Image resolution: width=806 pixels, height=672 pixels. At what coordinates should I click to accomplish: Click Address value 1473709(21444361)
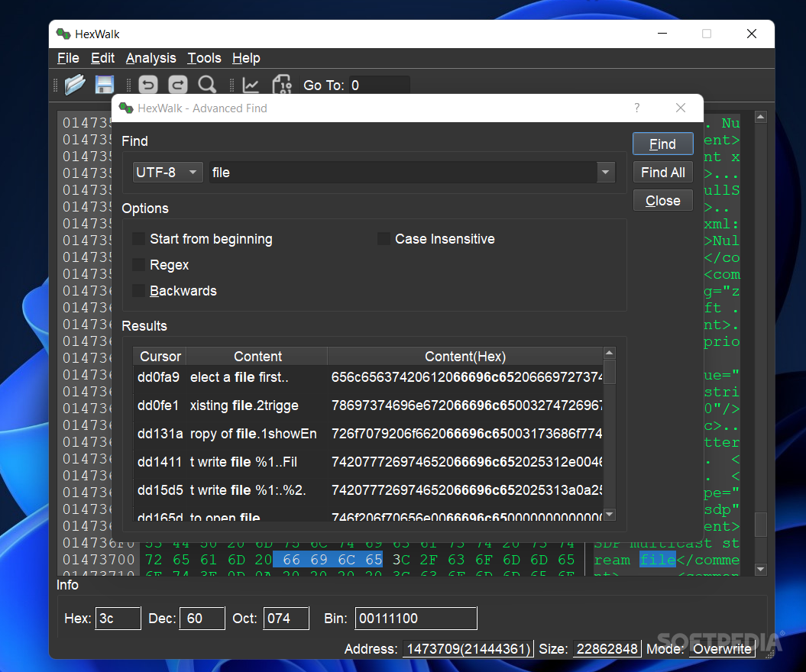tap(468, 649)
